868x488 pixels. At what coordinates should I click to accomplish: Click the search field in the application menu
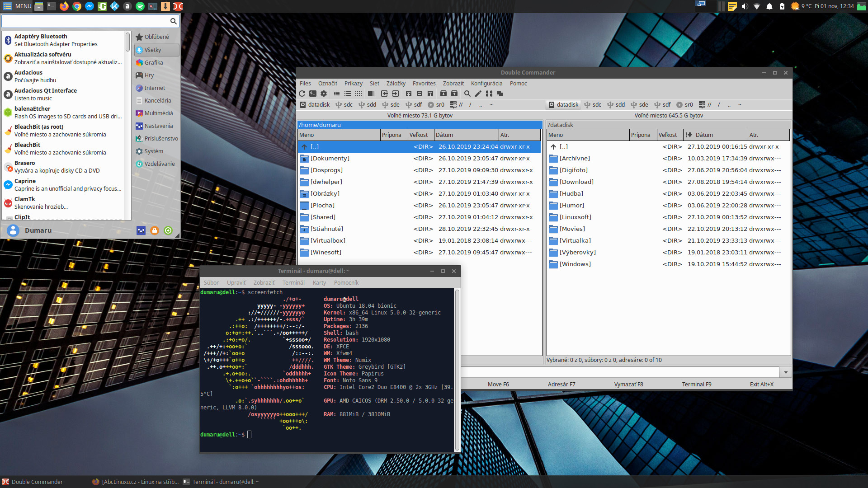pyautogui.click(x=86, y=21)
